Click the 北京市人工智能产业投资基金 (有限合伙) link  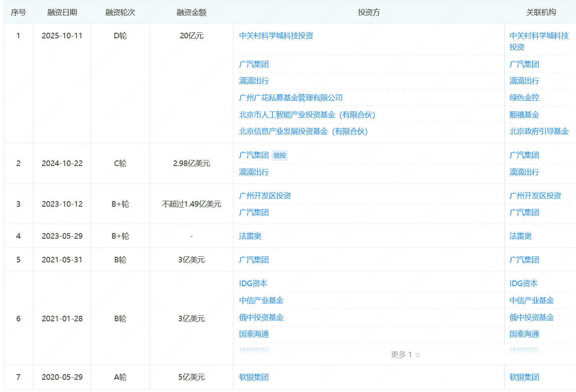point(307,115)
